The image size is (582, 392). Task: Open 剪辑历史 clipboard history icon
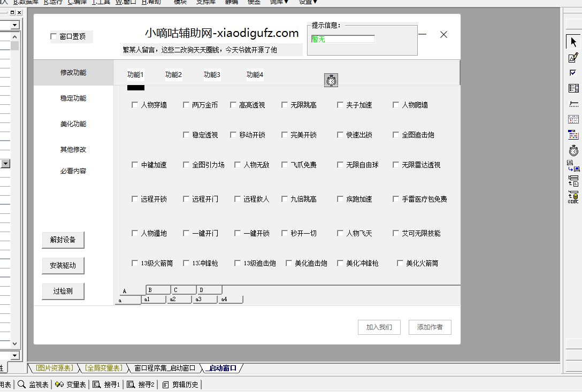pos(165,385)
